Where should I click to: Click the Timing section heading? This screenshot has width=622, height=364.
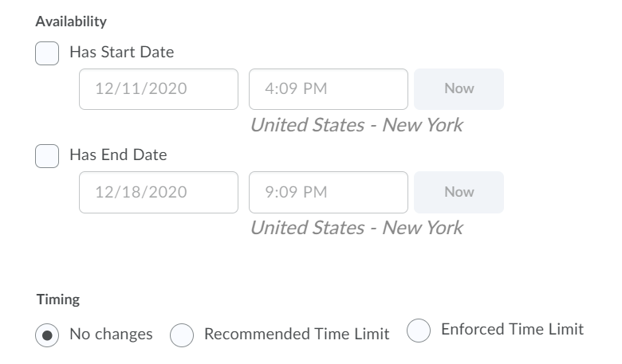(x=58, y=300)
